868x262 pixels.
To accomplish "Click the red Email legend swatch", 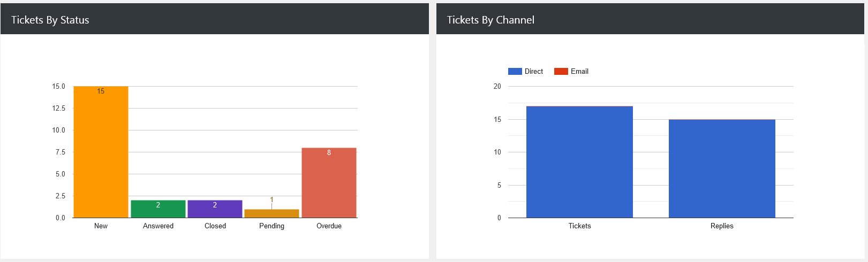I will (561, 72).
